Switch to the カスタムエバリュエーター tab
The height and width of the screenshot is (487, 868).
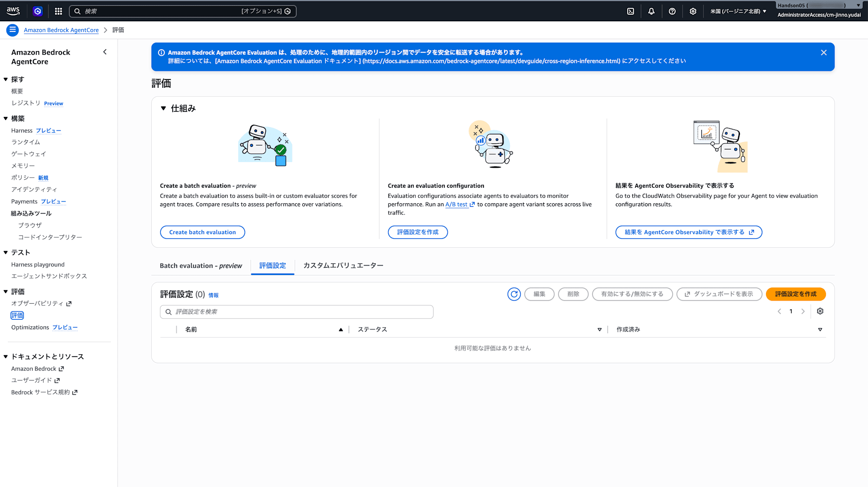(x=343, y=266)
